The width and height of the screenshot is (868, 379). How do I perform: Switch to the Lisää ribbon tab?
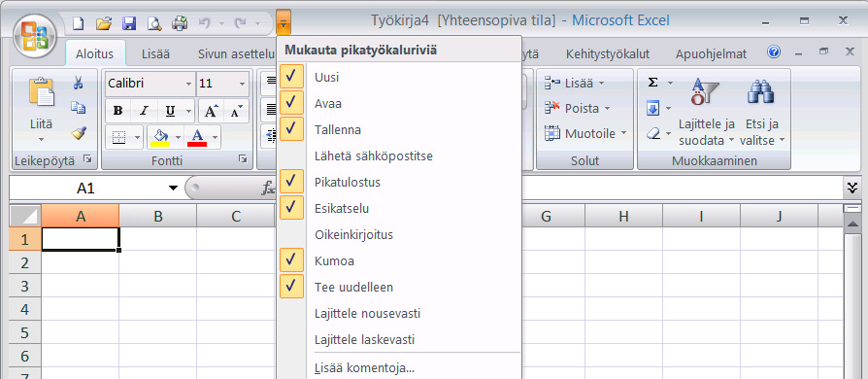pos(155,54)
